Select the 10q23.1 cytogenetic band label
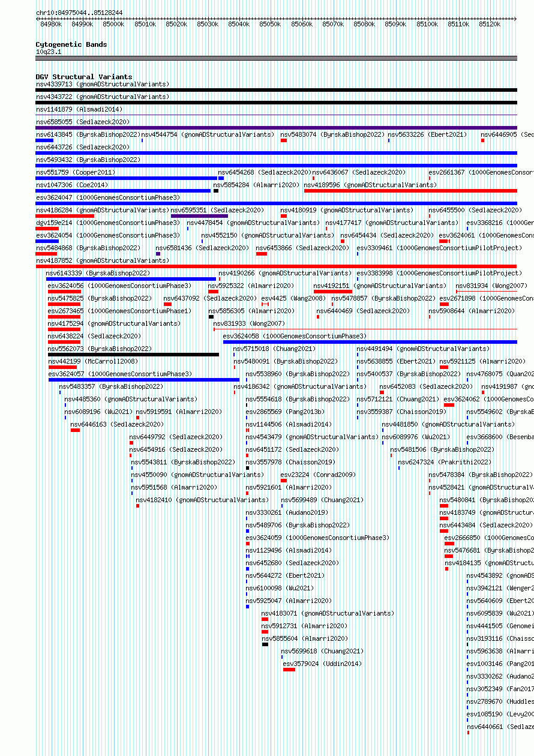This screenshot has width=534, height=756. tap(49, 52)
